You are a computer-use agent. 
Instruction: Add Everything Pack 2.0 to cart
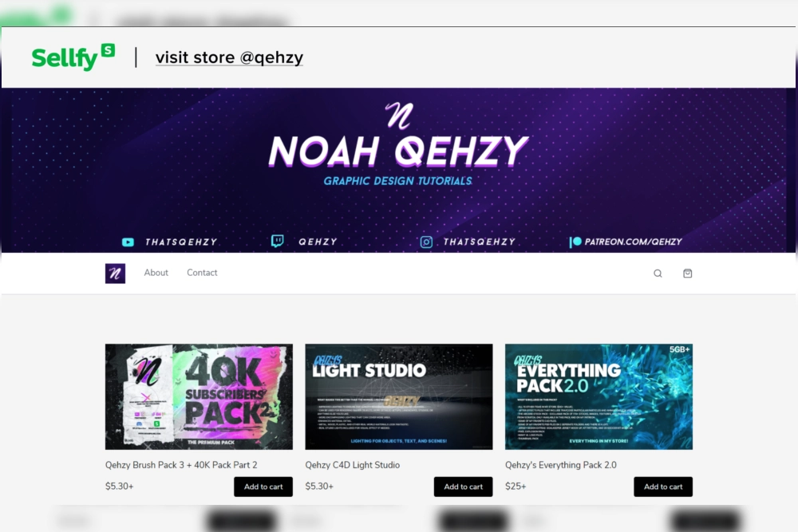[663, 487]
